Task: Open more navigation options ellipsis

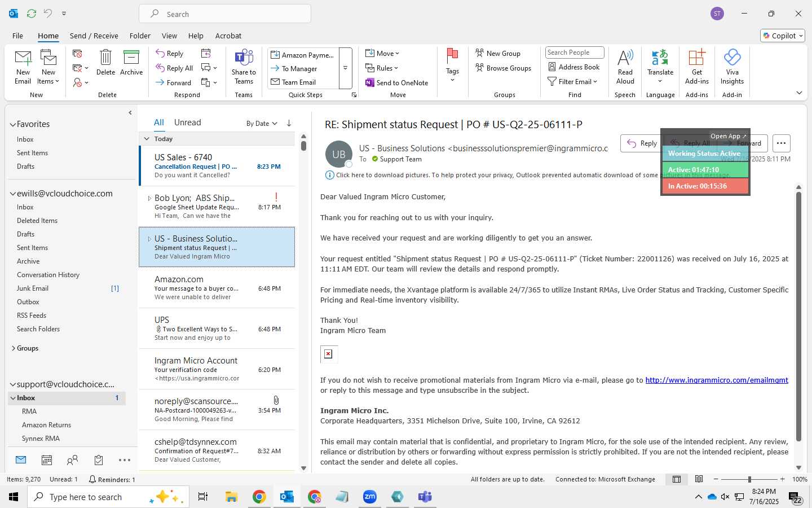Action: [125, 460]
